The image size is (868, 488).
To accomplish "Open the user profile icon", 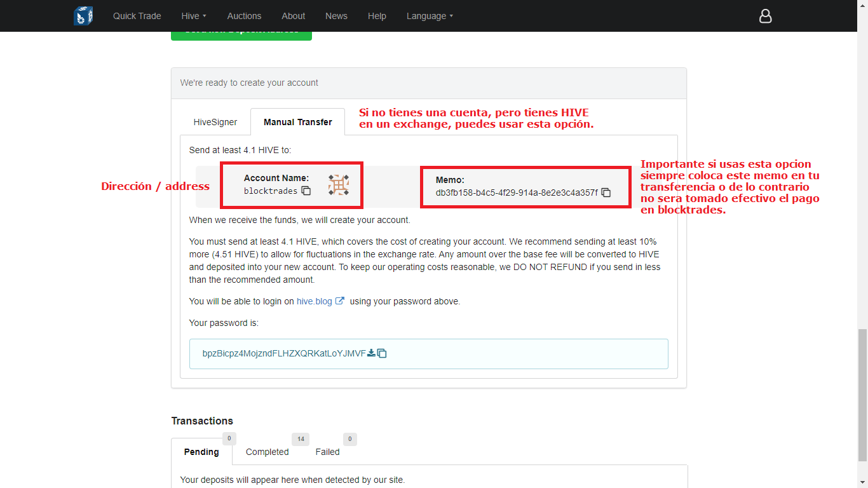I will 765,16.
